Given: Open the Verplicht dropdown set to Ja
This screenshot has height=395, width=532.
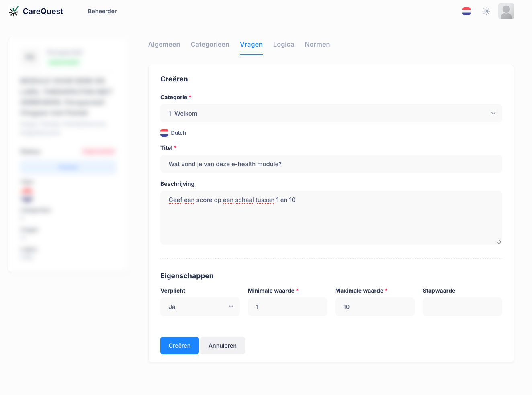Looking at the screenshot, I should (x=200, y=307).
